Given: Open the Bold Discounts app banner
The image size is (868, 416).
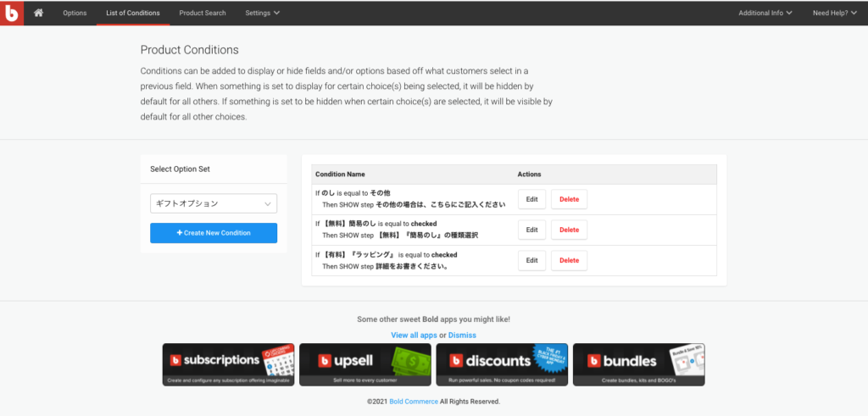Looking at the screenshot, I should click(502, 364).
